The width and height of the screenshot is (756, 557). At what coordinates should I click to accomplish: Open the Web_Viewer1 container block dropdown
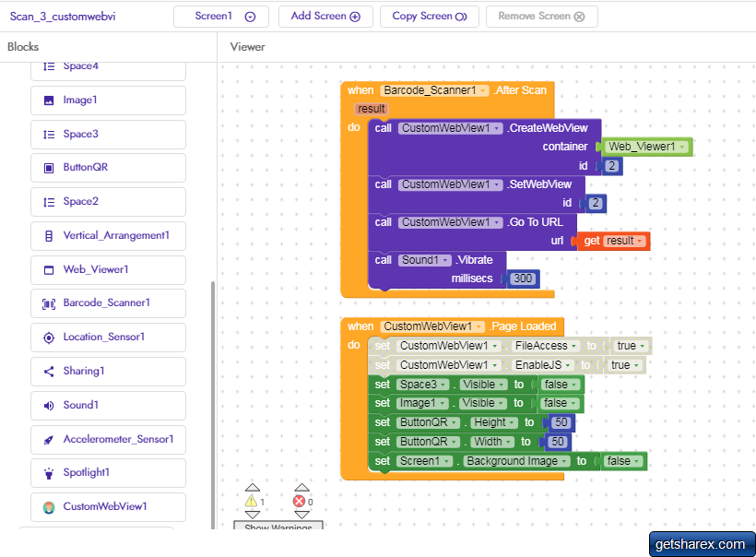click(646, 147)
